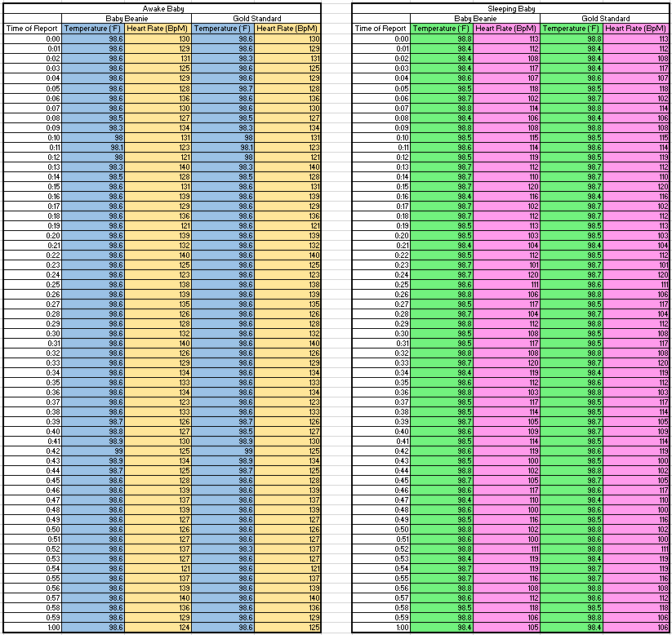This screenshot has width=672, height=635.
Task: Select the 1:00 time cell in Sleeping Baby table
Action: (x=381, y=628)
